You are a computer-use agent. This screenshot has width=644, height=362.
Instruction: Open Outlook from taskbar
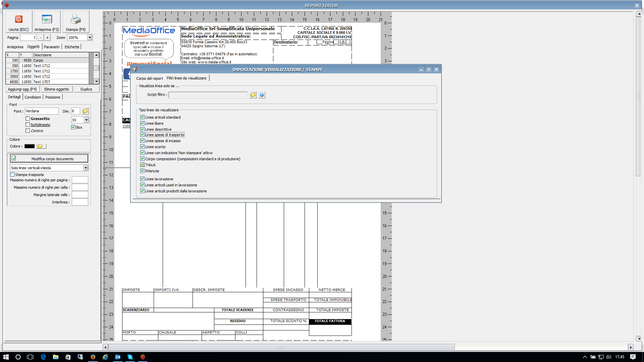pyautogui.click(x=118, y=357)
